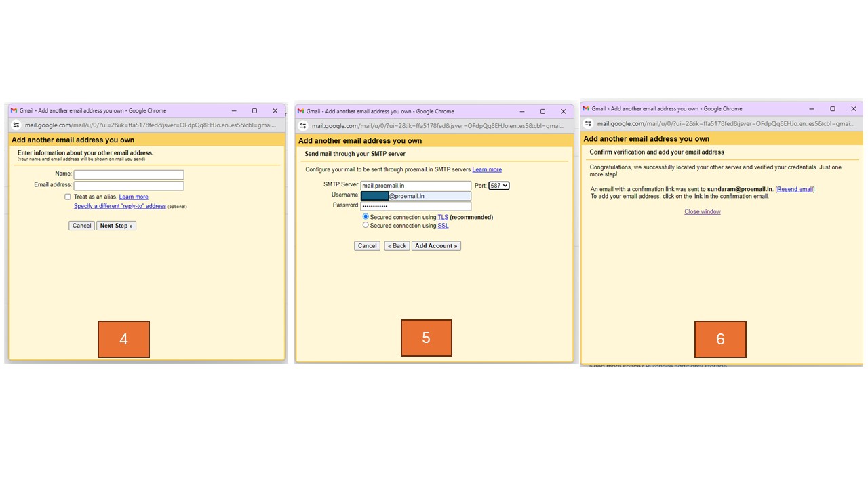Close the Confirm verification window using title bar X
The height and width of the screenshot is (488, 868).
[x=853, y=108]
